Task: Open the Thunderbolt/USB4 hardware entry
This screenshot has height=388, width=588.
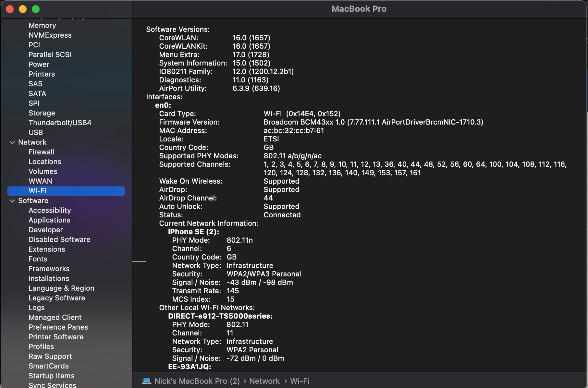Action: point(60,123)
